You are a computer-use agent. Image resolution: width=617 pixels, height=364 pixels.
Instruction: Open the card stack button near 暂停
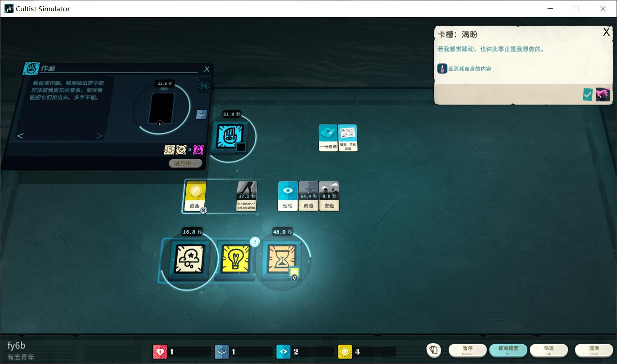[x=434, y=350]
